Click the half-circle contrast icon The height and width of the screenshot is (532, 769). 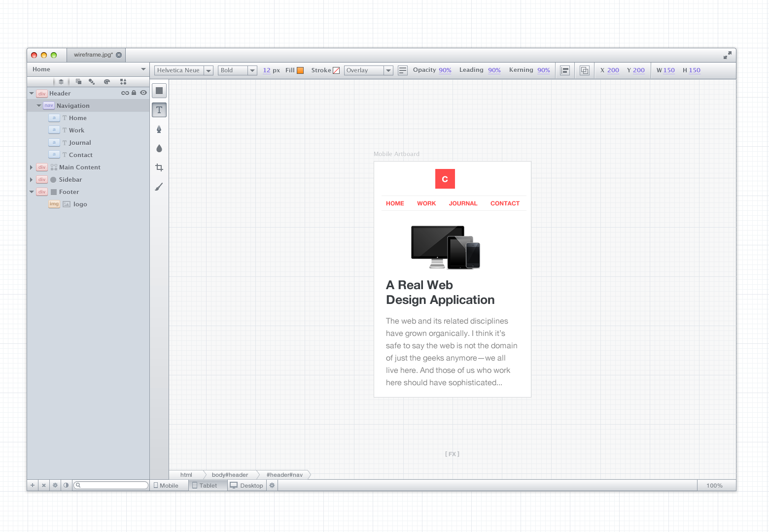[66, 485]
